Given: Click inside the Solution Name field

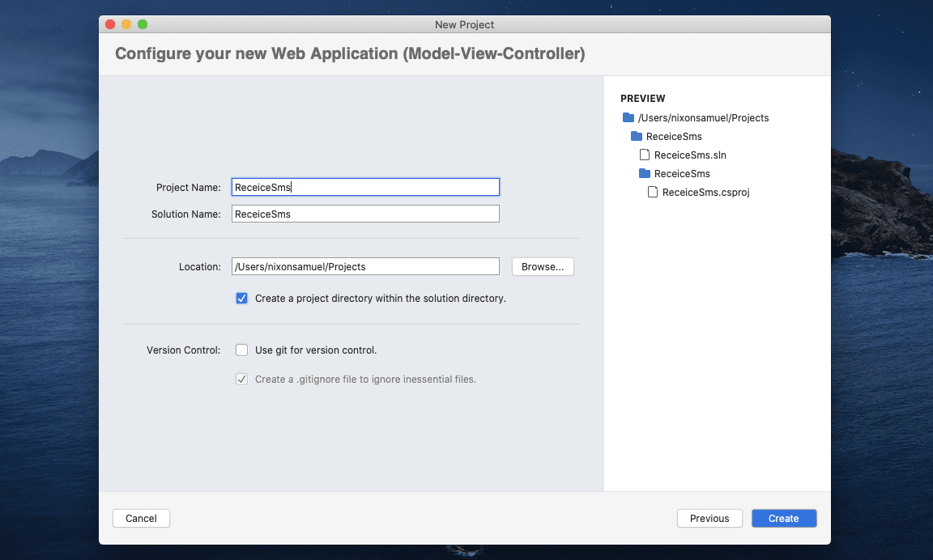Looking at the screenshot, I should point(364,214).
